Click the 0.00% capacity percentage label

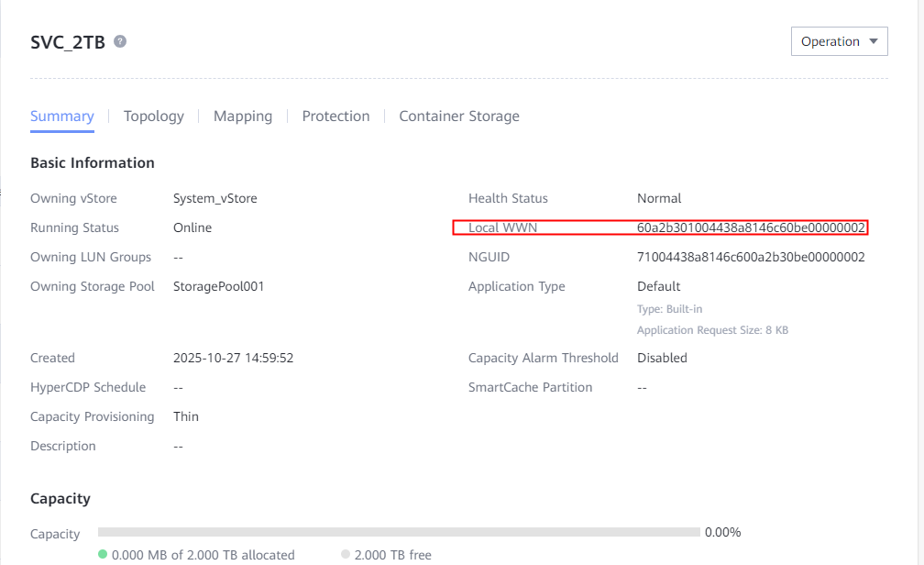tap(722, 532)
